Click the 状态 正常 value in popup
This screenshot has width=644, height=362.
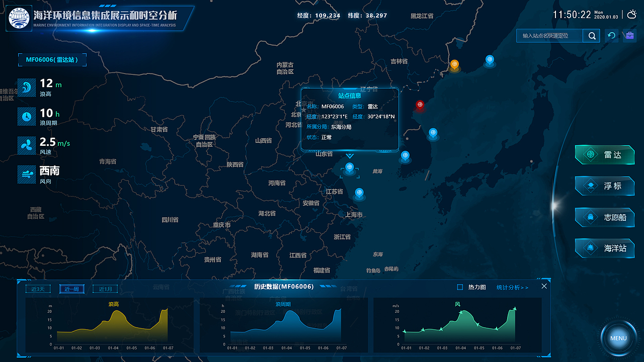327,137
